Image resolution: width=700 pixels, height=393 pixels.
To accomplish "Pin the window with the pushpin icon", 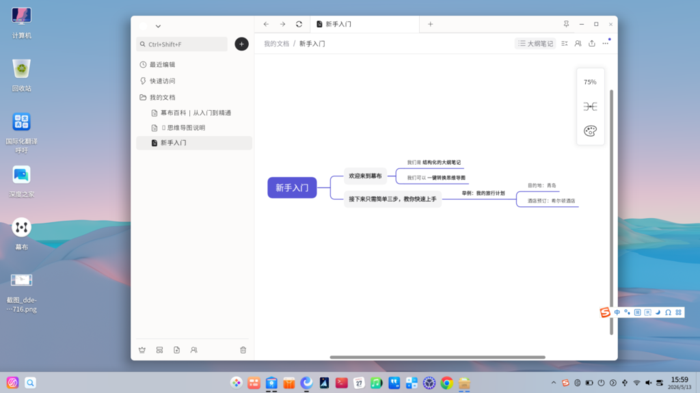I will coord(566,24).
